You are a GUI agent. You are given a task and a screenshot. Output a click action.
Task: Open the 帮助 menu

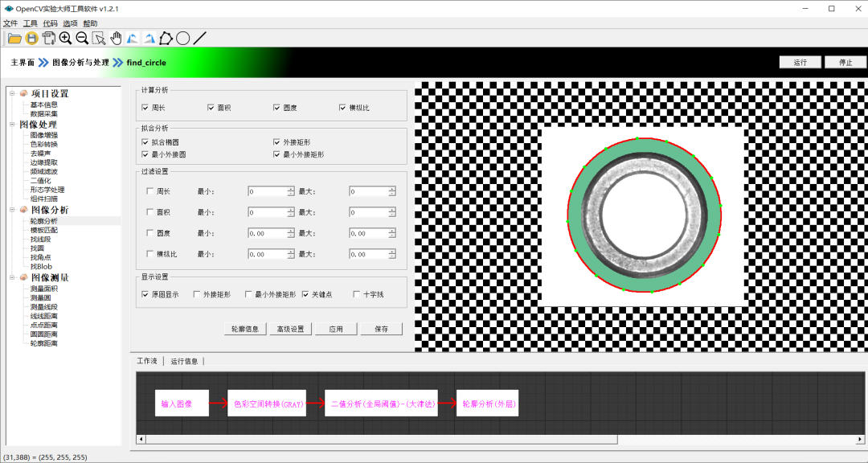(90, 23)
